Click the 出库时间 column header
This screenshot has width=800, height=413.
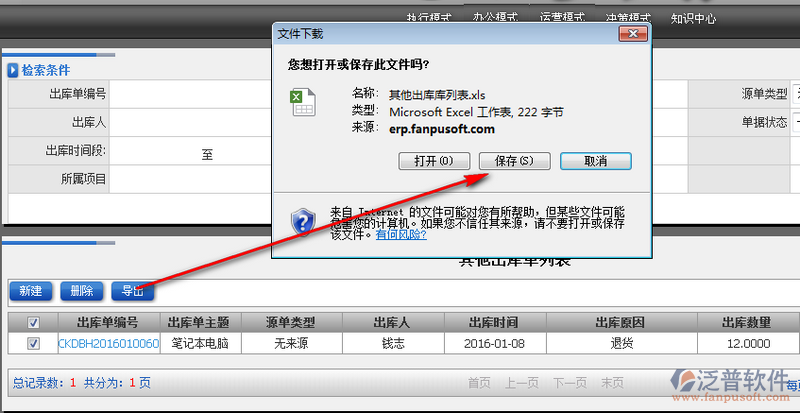pos(495,323)
